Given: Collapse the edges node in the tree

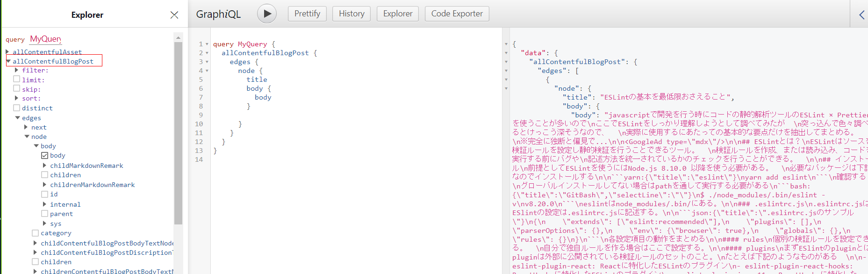Looking at the screenshot, I should (18, 118).
